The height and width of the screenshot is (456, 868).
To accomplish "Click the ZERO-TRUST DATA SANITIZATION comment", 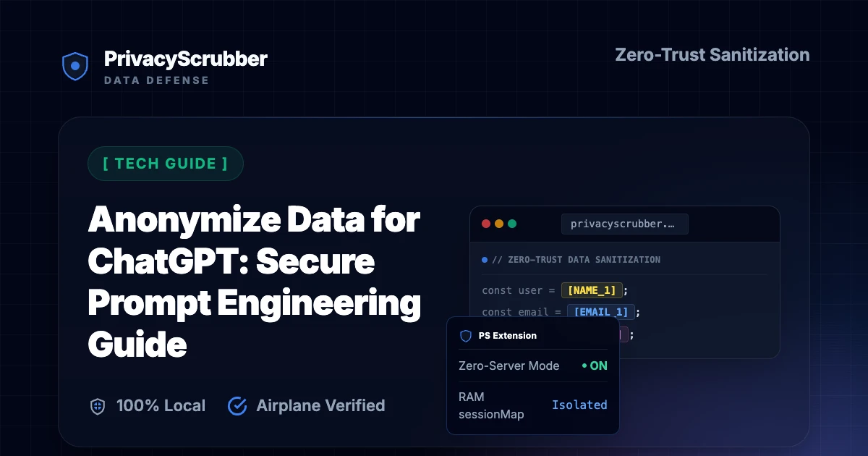I will coord(576,259).
